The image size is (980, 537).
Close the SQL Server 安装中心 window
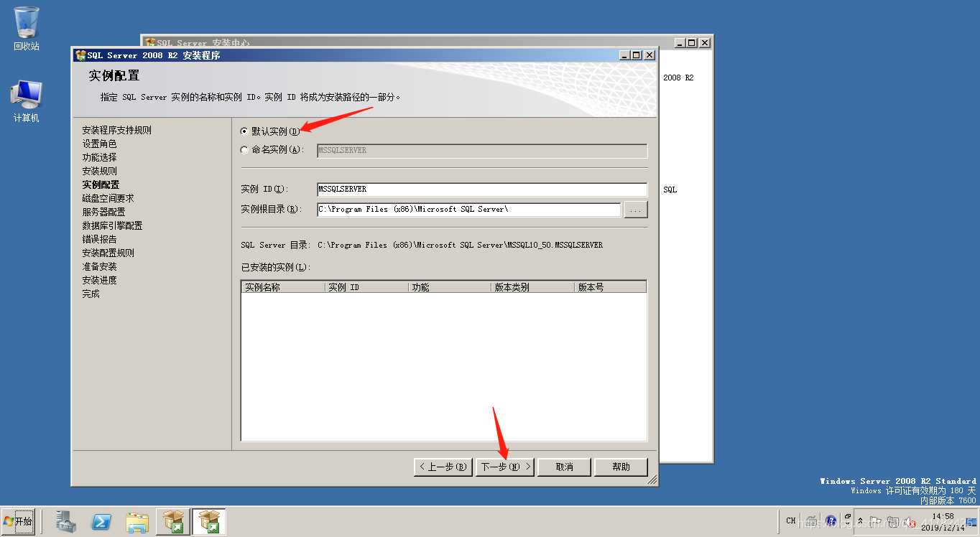tap(705, 43)
